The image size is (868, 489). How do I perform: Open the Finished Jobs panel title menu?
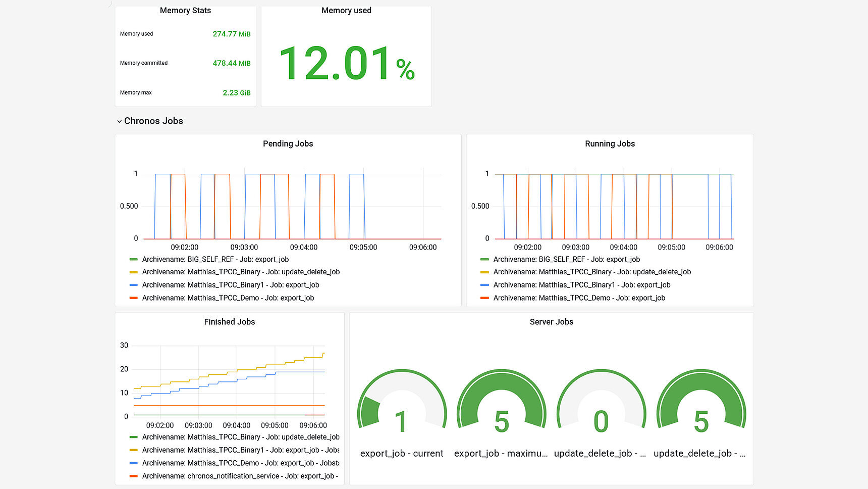tap(229, 322)
